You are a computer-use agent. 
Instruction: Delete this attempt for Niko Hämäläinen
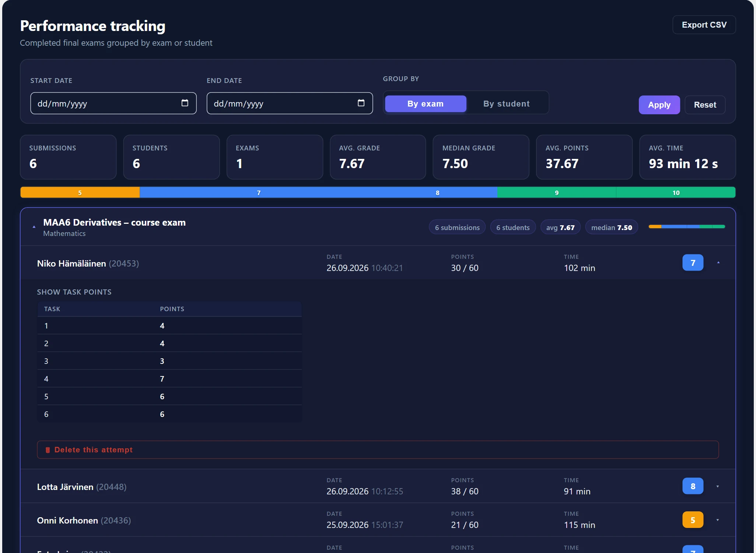coord(378,450)
